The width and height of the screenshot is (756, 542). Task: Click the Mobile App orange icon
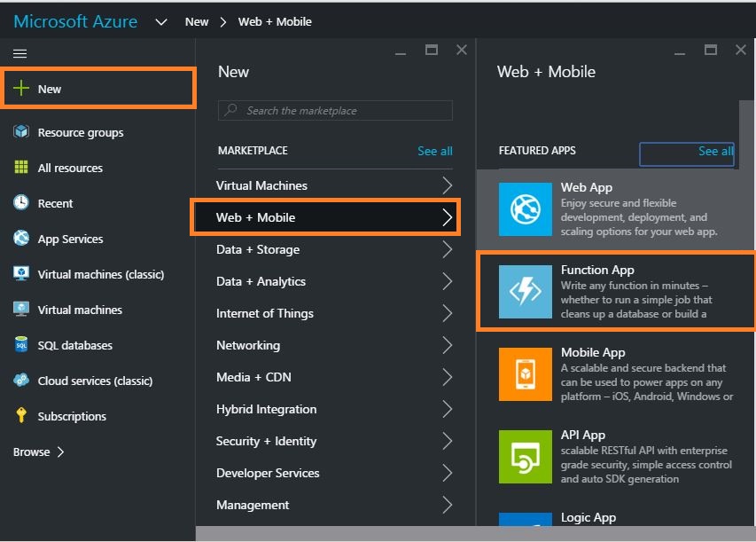pyautogui.click(x=525, y=373)
